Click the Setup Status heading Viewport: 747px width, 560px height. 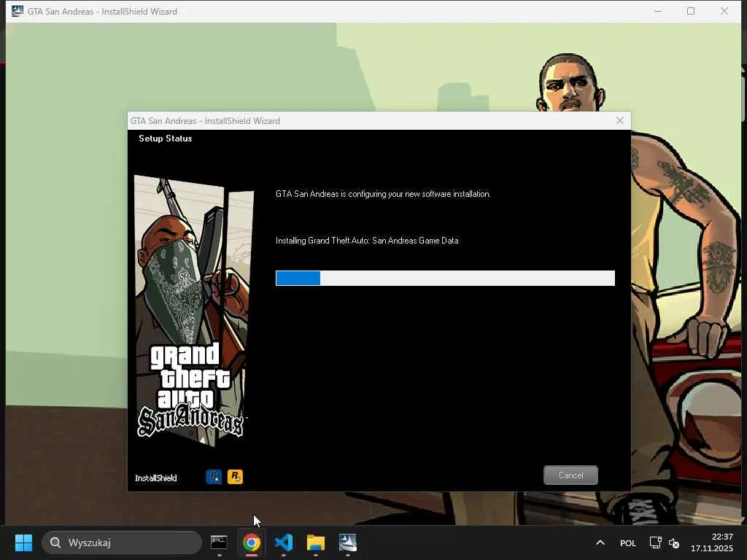(166, 139)
